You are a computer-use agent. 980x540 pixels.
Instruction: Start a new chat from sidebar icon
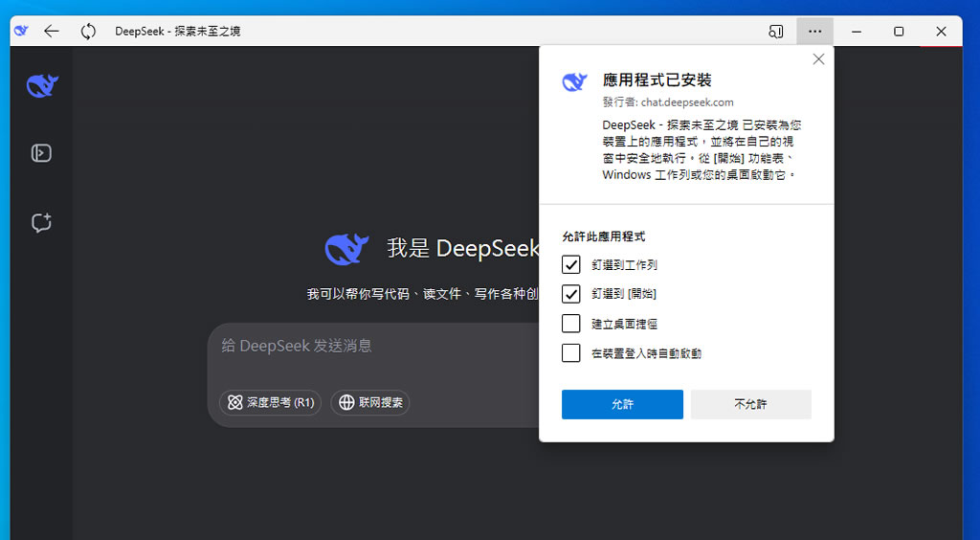41,222
